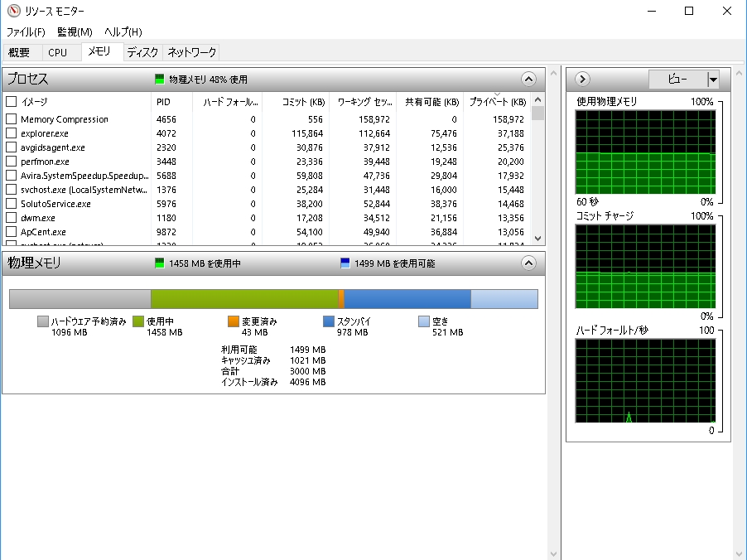This screenshot has width=747, height=560.
Task: Switch to the CPU tab
Action: point(61,52)
